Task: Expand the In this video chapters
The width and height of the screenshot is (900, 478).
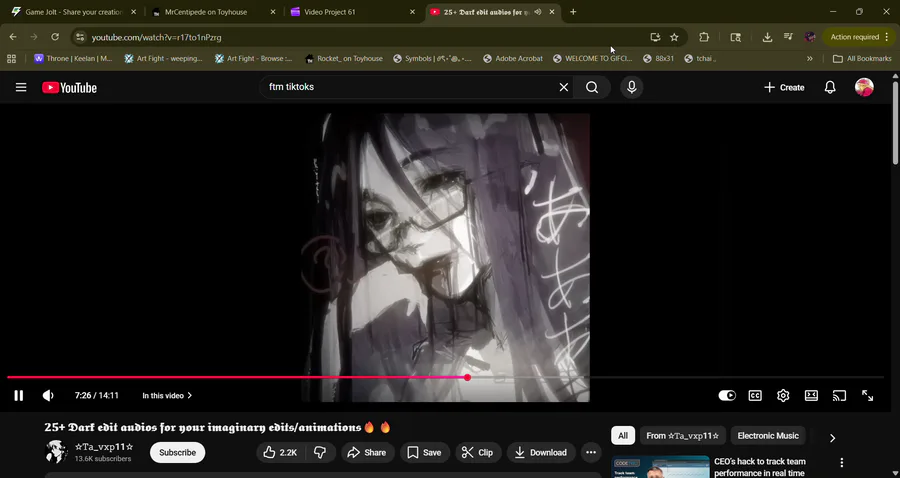Action: click(167, 395)
